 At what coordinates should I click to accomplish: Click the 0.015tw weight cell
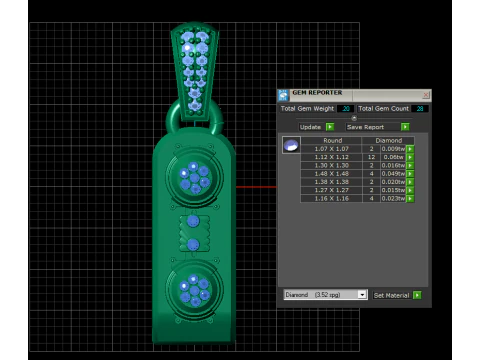(x=393, y=190)
